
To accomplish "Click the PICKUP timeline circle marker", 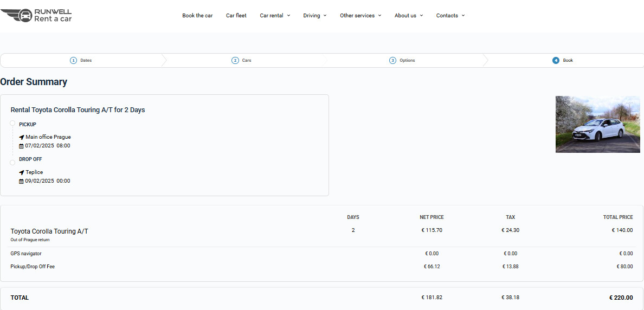I will [x=12, y=124].
